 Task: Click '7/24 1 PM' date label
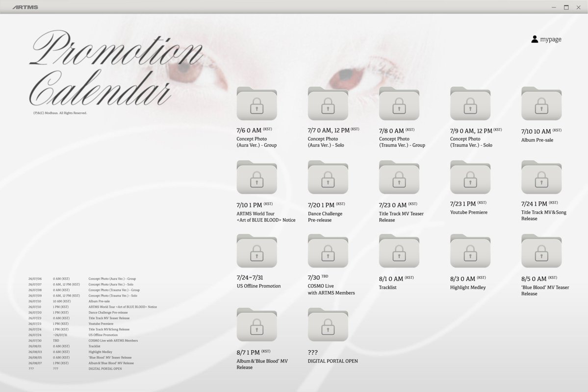539,204
